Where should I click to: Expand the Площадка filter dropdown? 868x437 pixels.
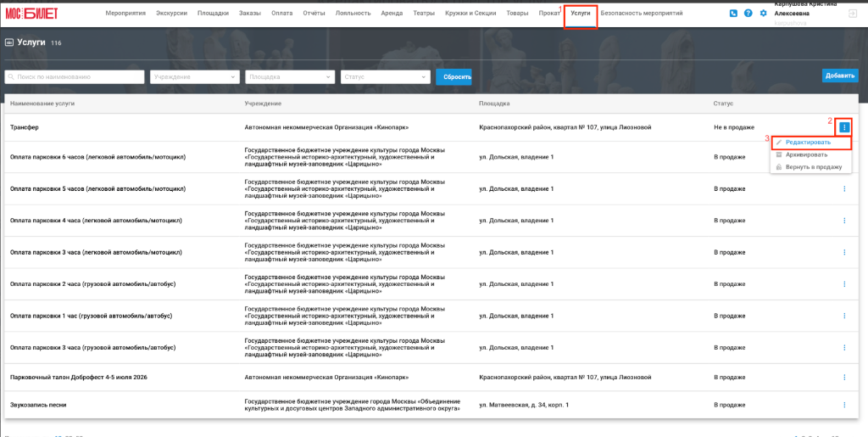[x=290, y=77]
